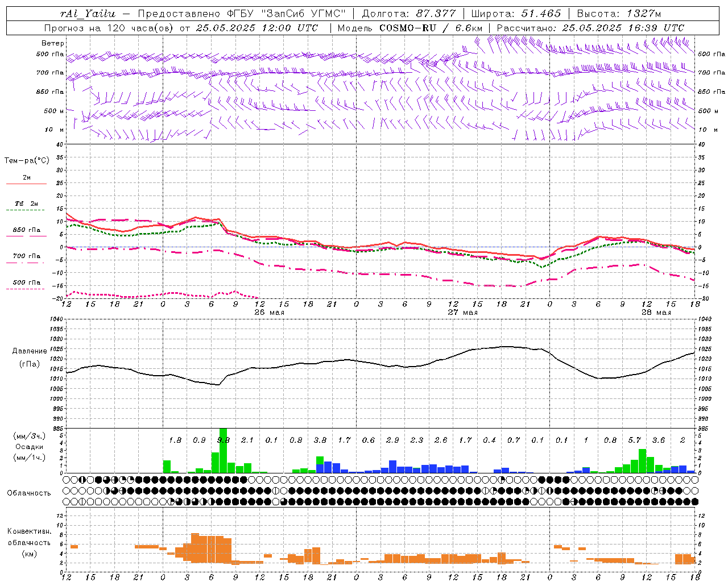Select the Осадки panel label
Screen dimensions: 728x582
click(29, 447)
